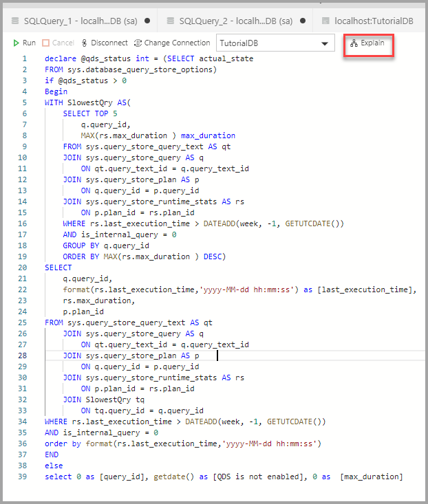
Task: Click line number 1 in gutter
Action: [x=25, y=58]
